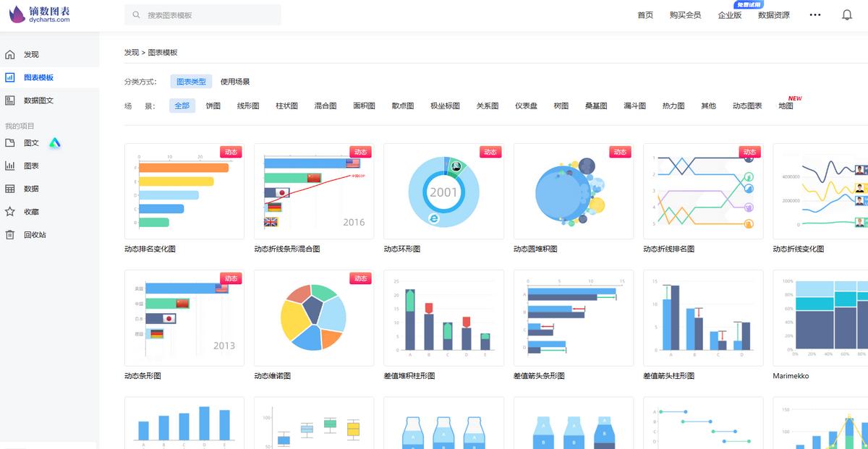Filter by 热力图
Screen dimensions: 868x449
[673, 106]
